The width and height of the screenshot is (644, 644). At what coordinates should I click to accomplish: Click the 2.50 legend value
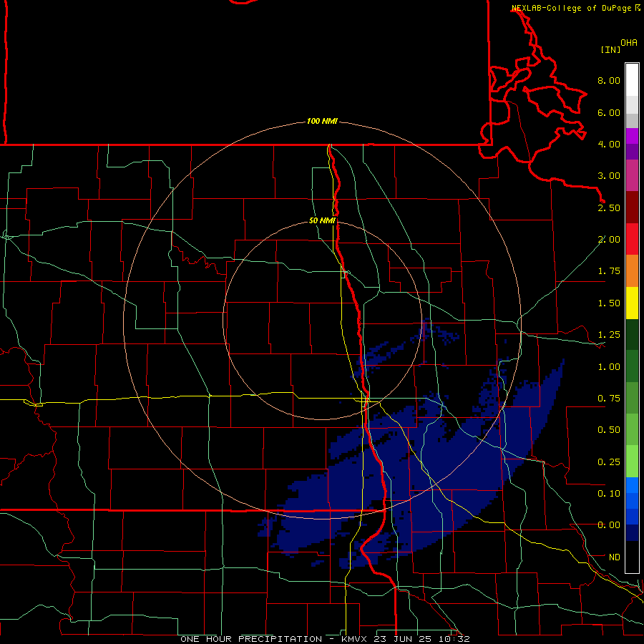point(609,208)
